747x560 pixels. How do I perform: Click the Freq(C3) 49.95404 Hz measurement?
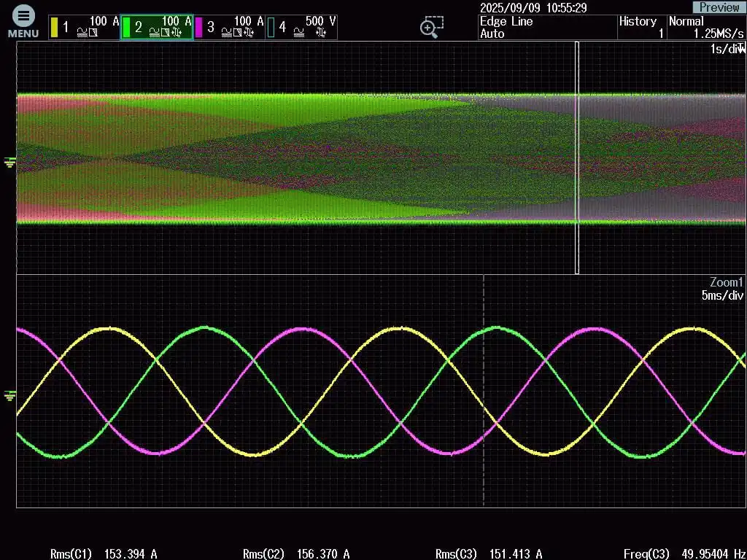point(685,554)
